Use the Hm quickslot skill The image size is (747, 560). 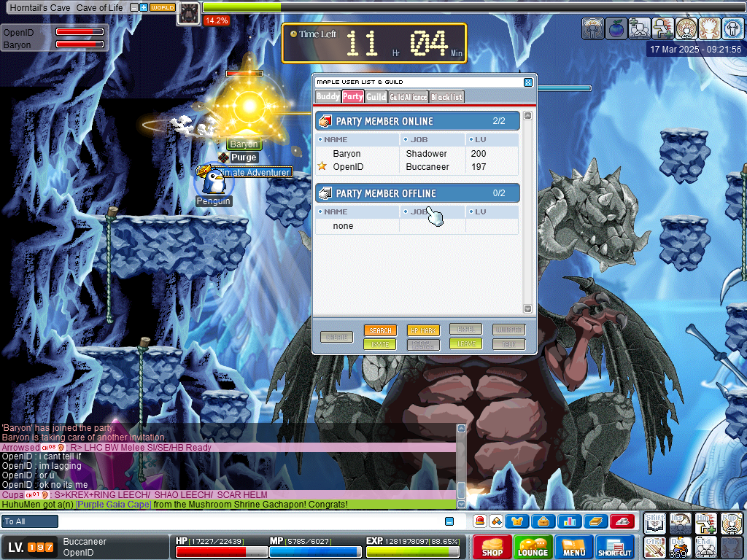pyautogui.click(x=706, y=524)
